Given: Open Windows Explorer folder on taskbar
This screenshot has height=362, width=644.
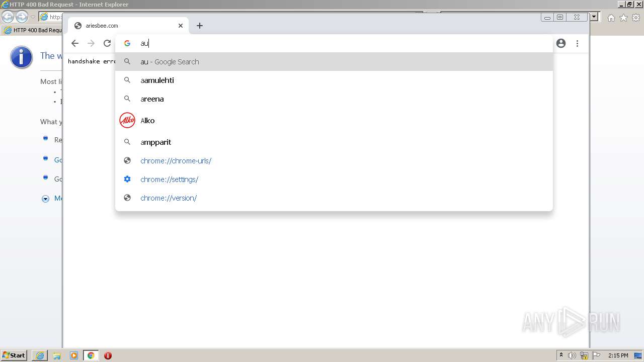Looking at the screenshot, I should (57, 355).
